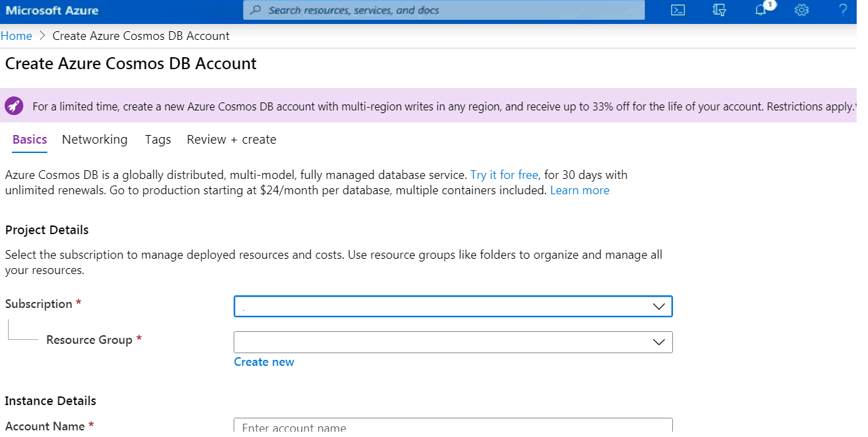868x437 pixels.
Task: Click the purple rocket promotion icon
Action: (x=14, y=106)
